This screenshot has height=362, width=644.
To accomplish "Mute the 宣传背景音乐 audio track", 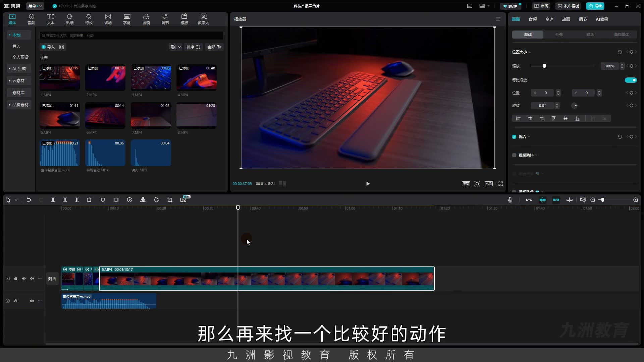I will pyautogui.click(x=32, y=301).
